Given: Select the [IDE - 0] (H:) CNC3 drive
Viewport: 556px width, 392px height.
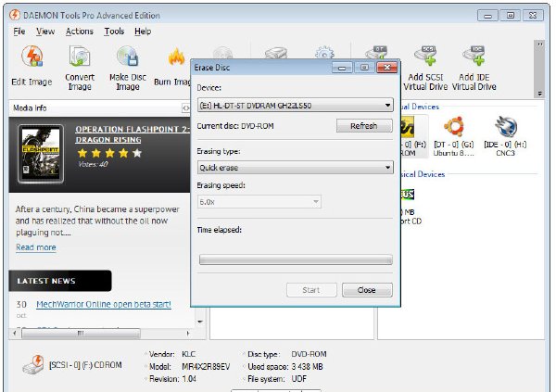Looking at the screenshot, I should click(505, 136).
